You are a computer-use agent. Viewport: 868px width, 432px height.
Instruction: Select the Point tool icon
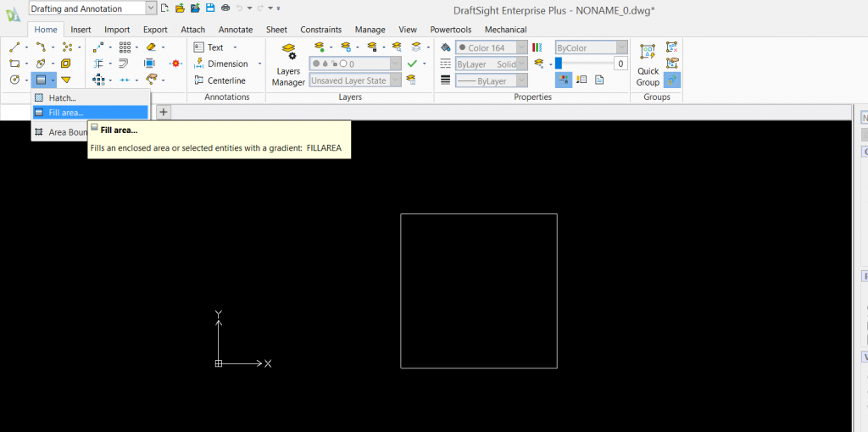[x=67, y=47]
